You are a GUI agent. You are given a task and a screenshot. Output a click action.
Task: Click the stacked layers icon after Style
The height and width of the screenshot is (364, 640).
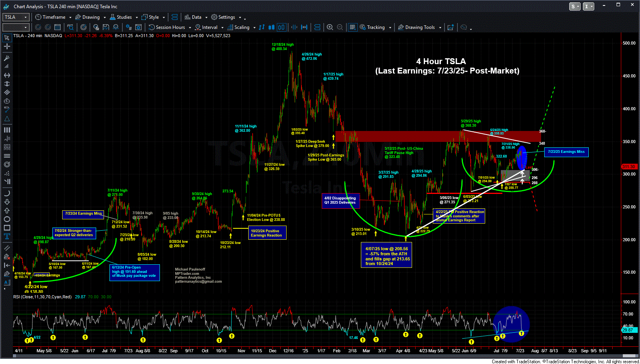point(175,17)
